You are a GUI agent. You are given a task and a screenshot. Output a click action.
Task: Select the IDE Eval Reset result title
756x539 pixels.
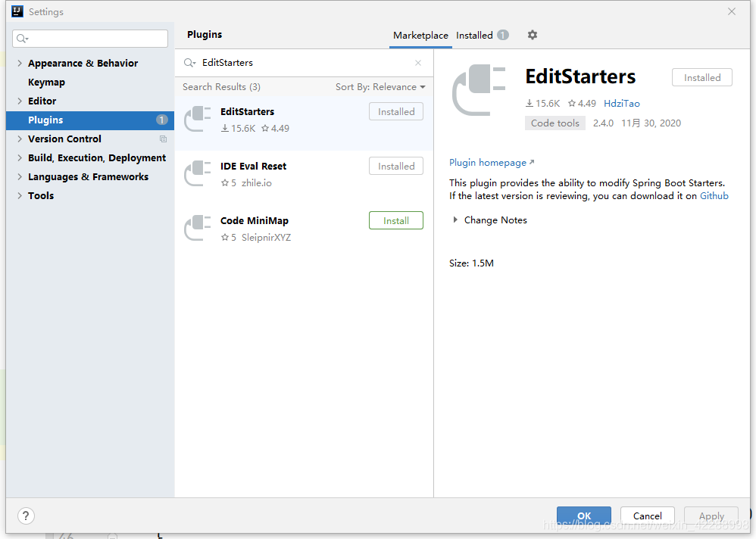(253, 166)
